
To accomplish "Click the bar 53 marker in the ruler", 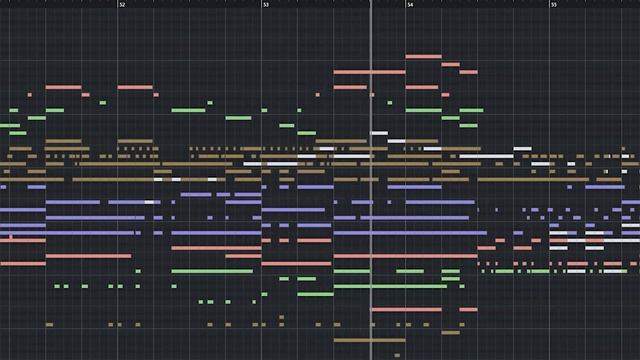I will (x=266, y=4).
